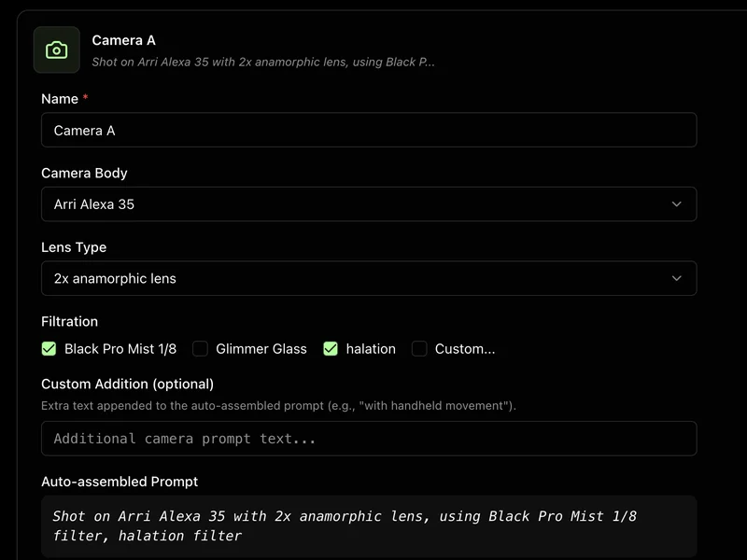Screen dimensions: 747x560
Task: Edit the Name field containing Camera A
Action: pos(369,130)
